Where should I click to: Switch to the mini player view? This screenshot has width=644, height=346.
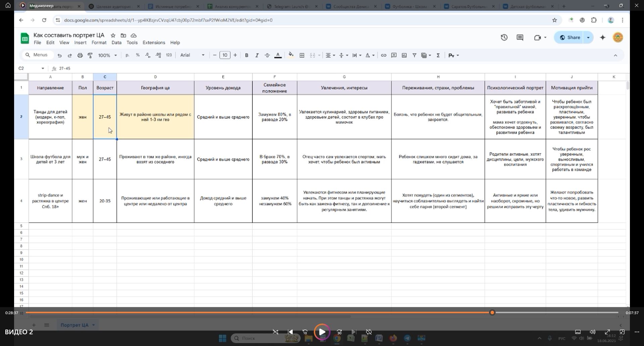click(622, 332)
